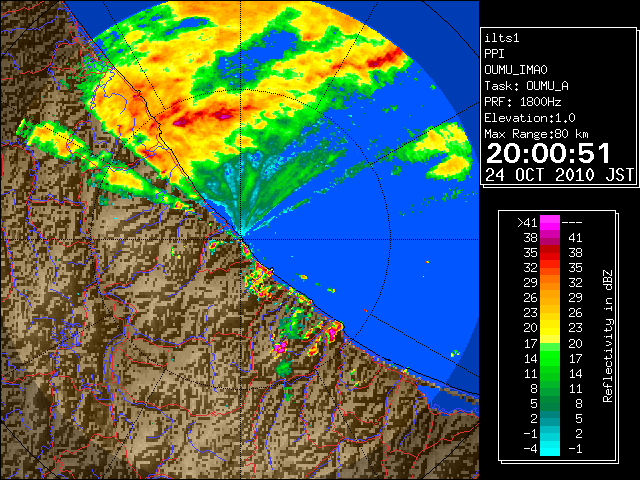Viewport: 640px width, 480px height.
Task: Click the 'Task: OUMU_A' line
Action: pos(527,86)
